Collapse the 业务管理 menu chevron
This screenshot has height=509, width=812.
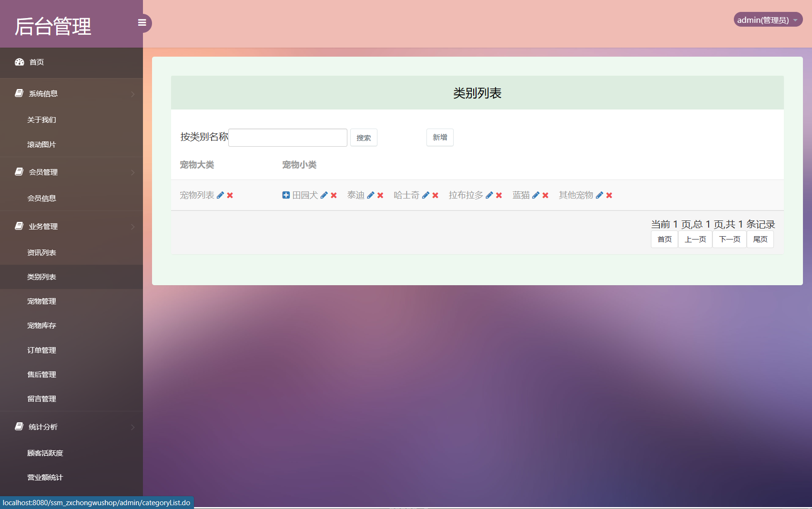(133, 227)
